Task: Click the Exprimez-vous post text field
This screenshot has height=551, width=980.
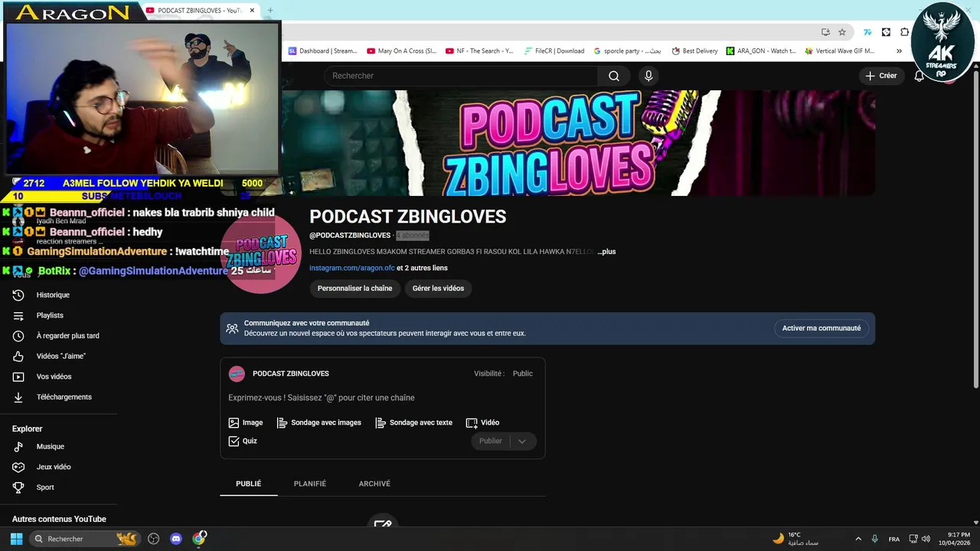Action: coord(382,398)
